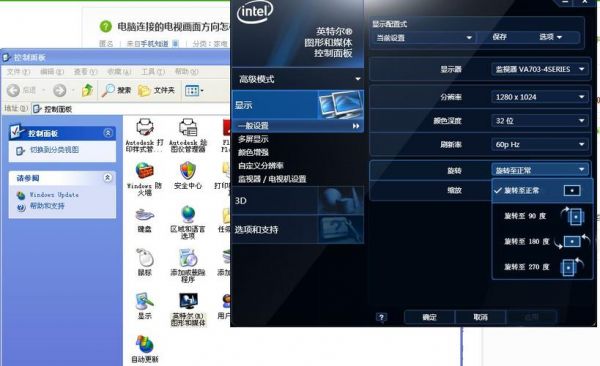This screenshot has width=600, height=366.
Task: Click the Intel logo
Action: (x=254, y=11)
